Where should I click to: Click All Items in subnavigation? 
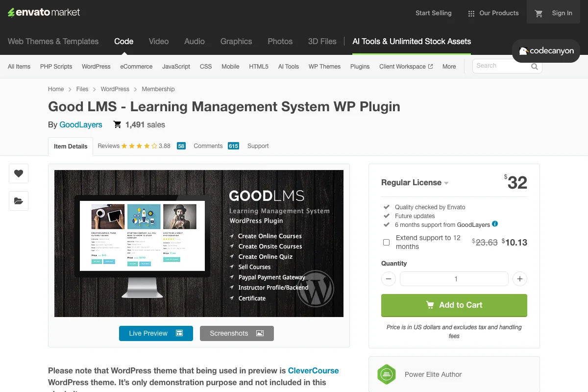click(19, 67)
